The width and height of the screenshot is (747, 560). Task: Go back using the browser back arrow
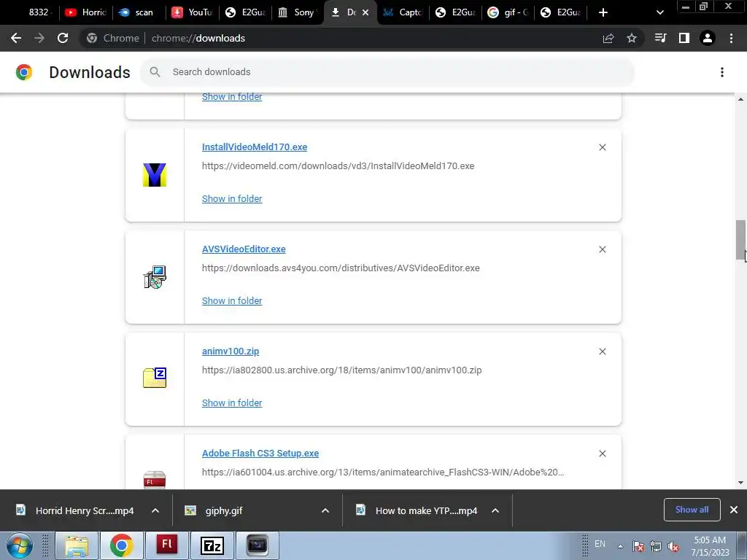pos(16,38)
